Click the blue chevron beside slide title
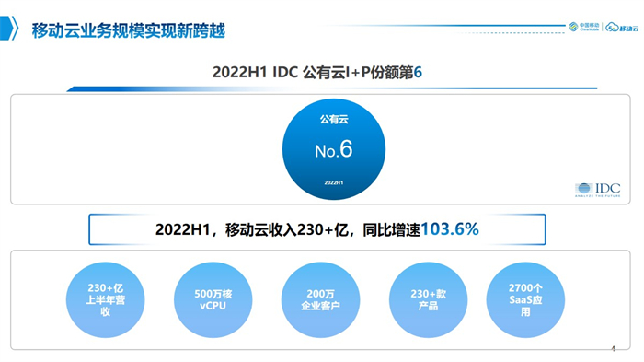644x362 pixels. pos(9,28)
